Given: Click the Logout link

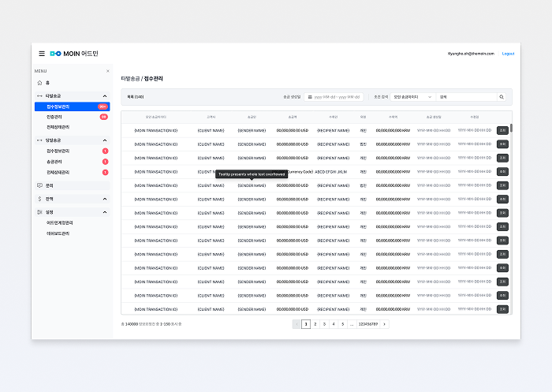Looking at the screenshot, I should [x=508, y=54].
